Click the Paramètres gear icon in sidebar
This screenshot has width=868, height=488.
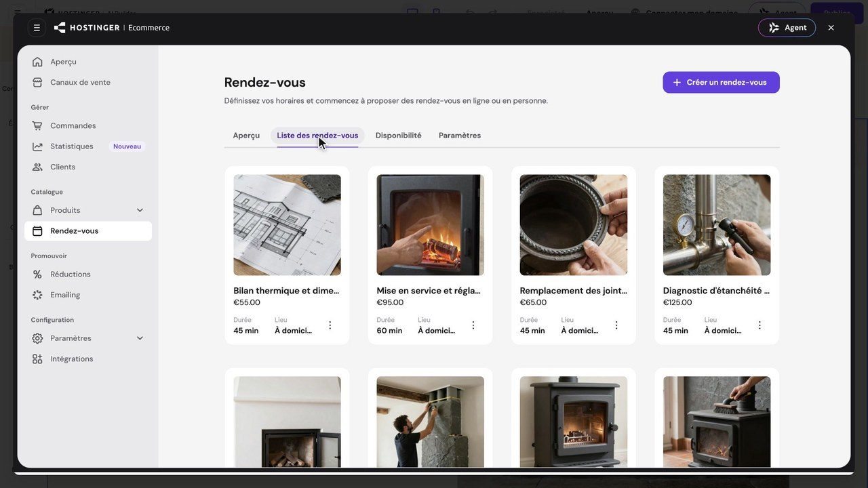[37, 338]
